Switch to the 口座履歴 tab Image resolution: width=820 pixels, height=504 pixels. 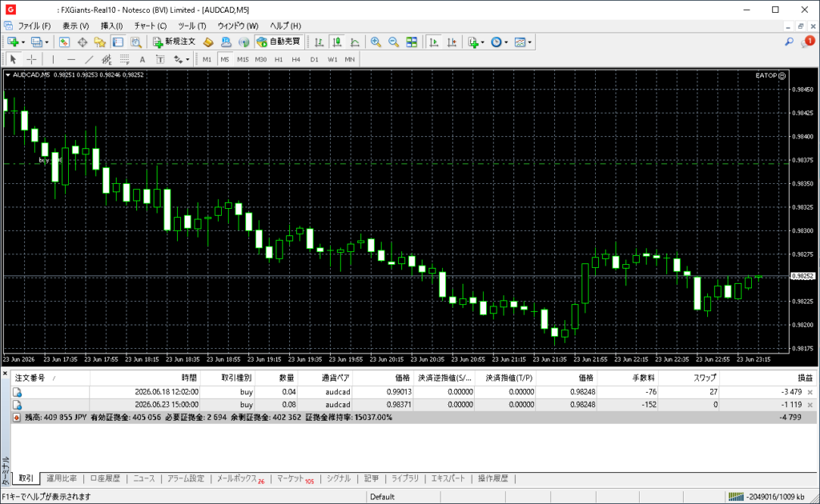(105, 478)
